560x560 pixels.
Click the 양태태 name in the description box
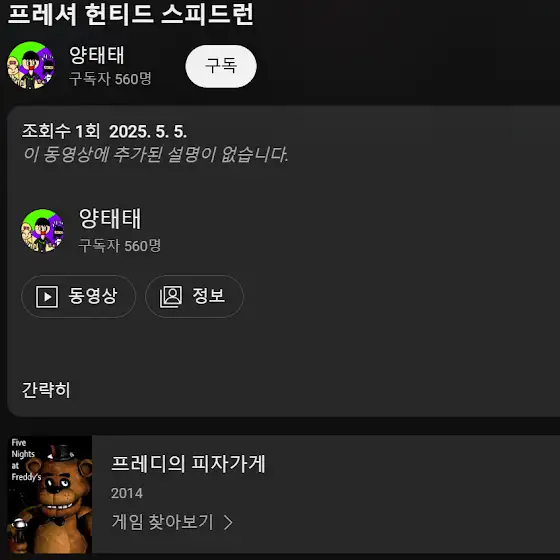[110, 219]
